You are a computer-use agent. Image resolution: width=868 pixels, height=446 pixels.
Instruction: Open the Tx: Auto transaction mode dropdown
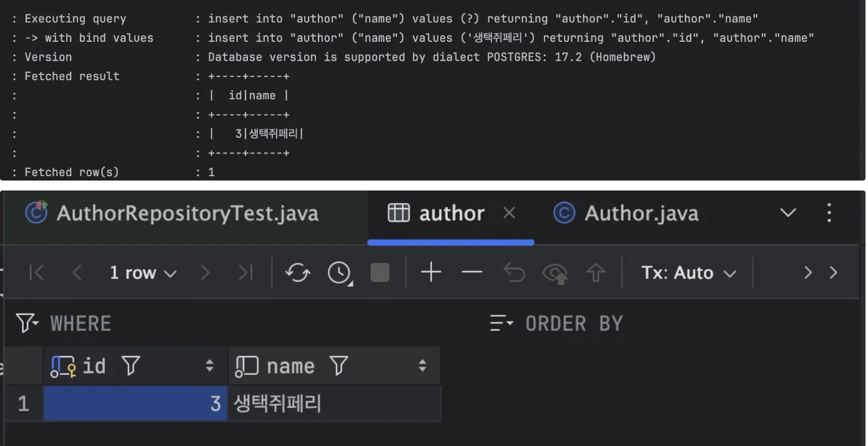[689, 273]
